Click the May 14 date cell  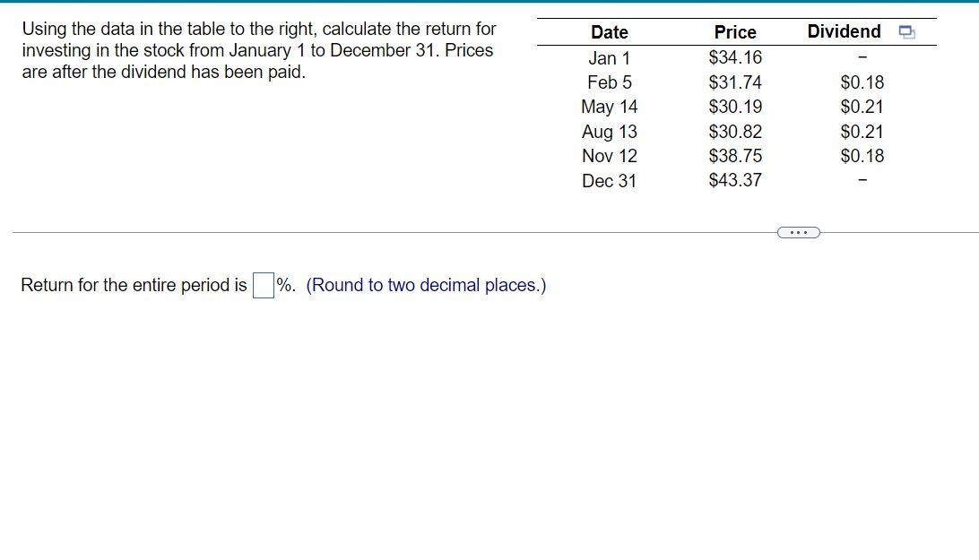[x=610, y=107]
